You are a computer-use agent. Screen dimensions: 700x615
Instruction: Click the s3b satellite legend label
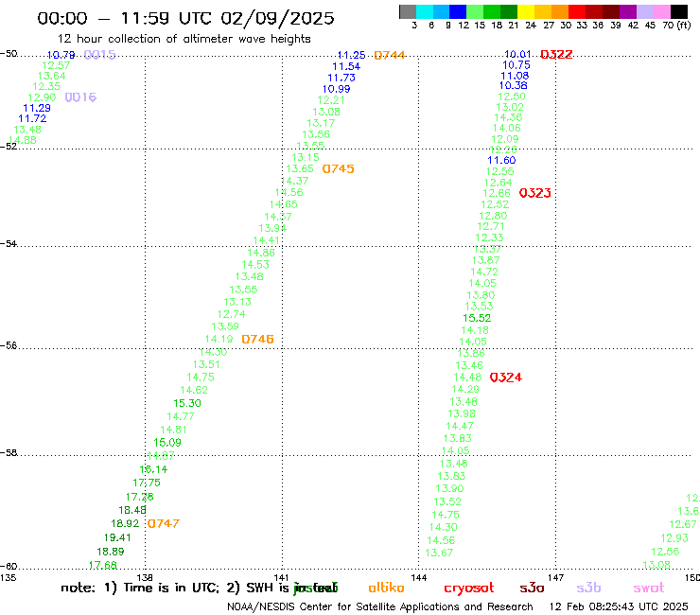(588, 588)
